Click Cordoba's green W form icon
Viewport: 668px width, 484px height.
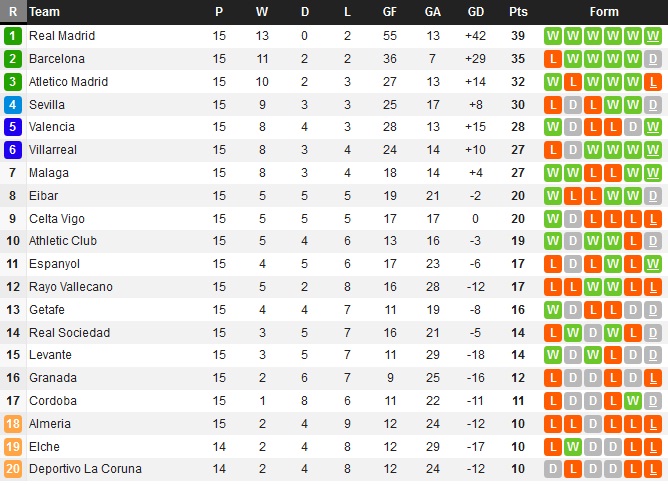[633, 400]
